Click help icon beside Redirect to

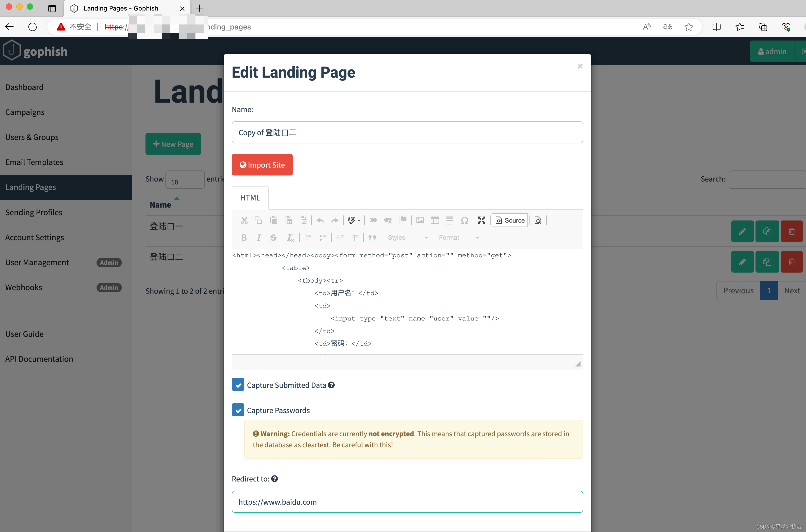275,479
